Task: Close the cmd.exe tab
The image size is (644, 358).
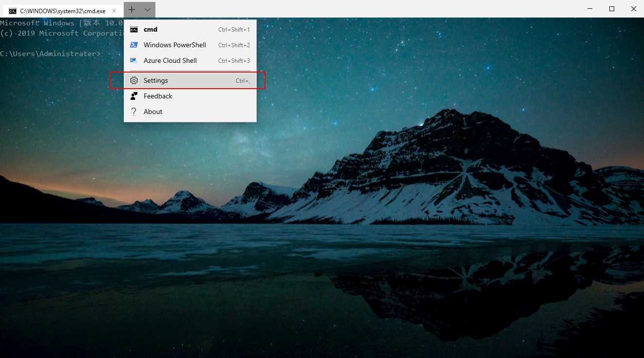Action: click(x=114, y=9)
